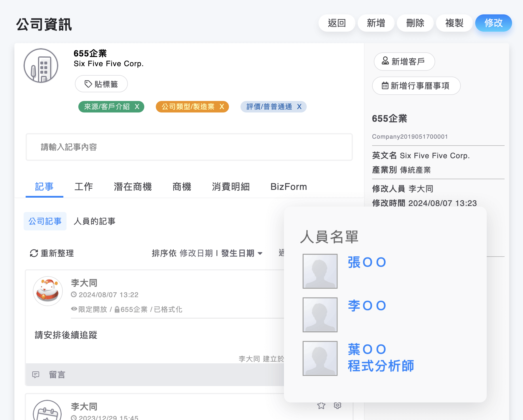The width and height of the screenshot is (523, 420).
Task: Switch to the BizForm tab
Action: pyautogui.click(x=289, y=187)
